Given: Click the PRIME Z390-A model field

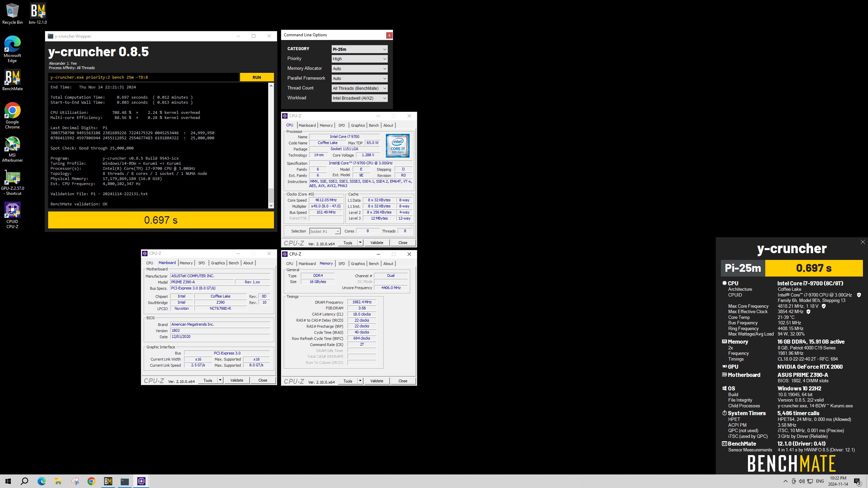Looking at the screenshot, I should pos(202,282).
